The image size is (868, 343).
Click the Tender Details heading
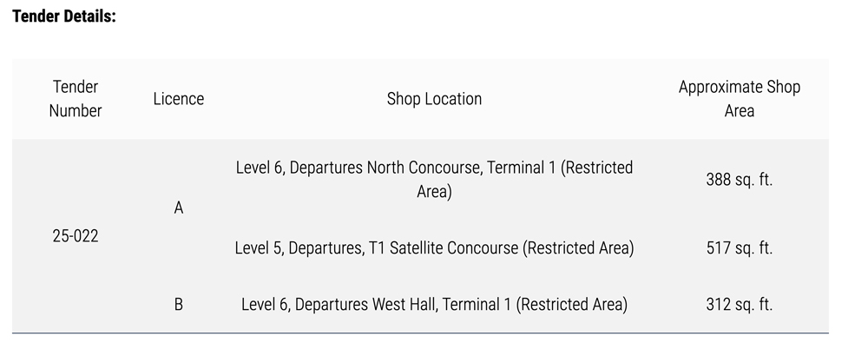[64, 16]
